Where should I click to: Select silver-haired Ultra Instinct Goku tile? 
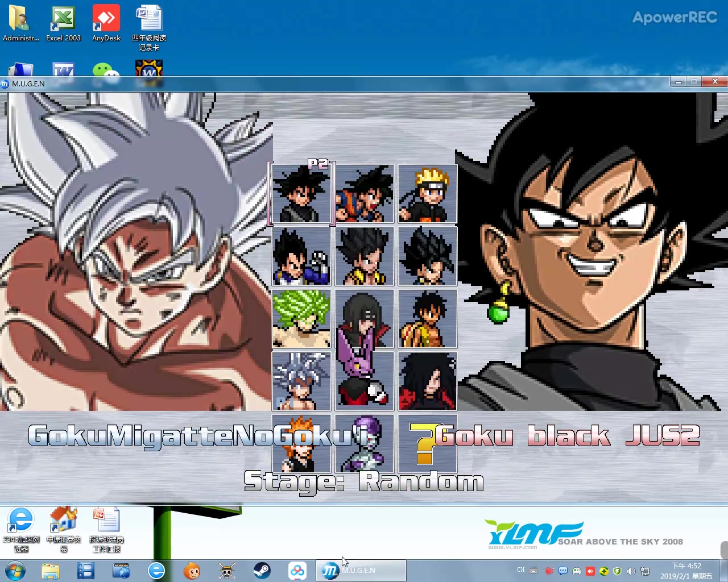(301, 381)
